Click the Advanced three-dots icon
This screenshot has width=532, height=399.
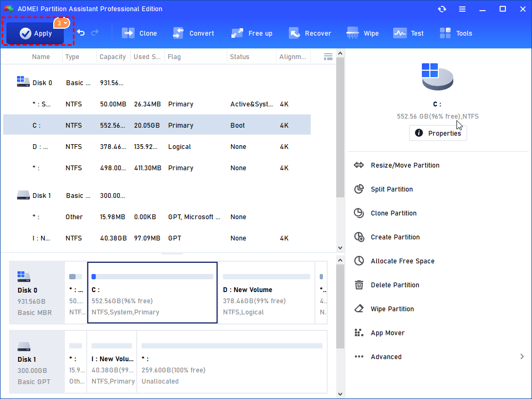(x=359, y=356)
